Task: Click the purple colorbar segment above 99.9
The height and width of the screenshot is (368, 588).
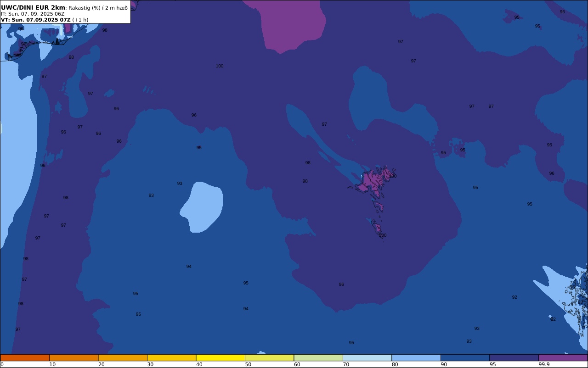Action: [563, 357]
